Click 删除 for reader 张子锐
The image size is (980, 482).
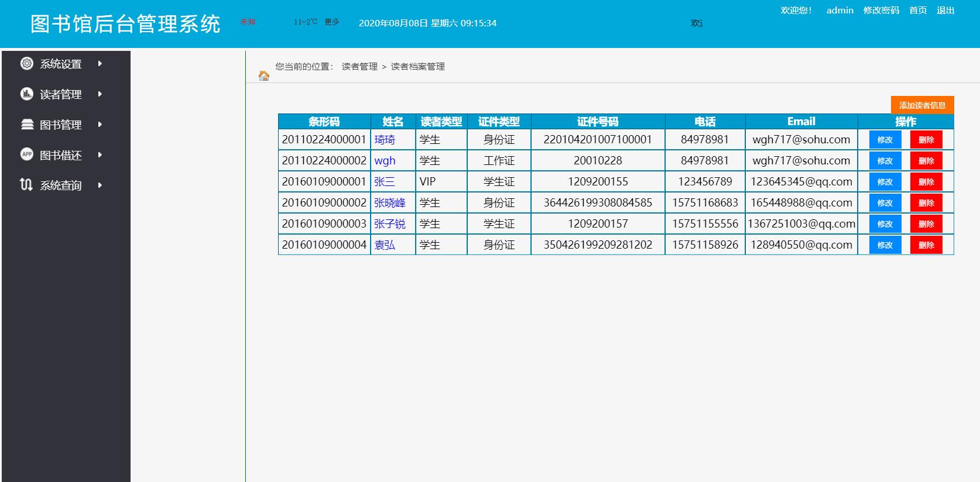pos(926,224)
